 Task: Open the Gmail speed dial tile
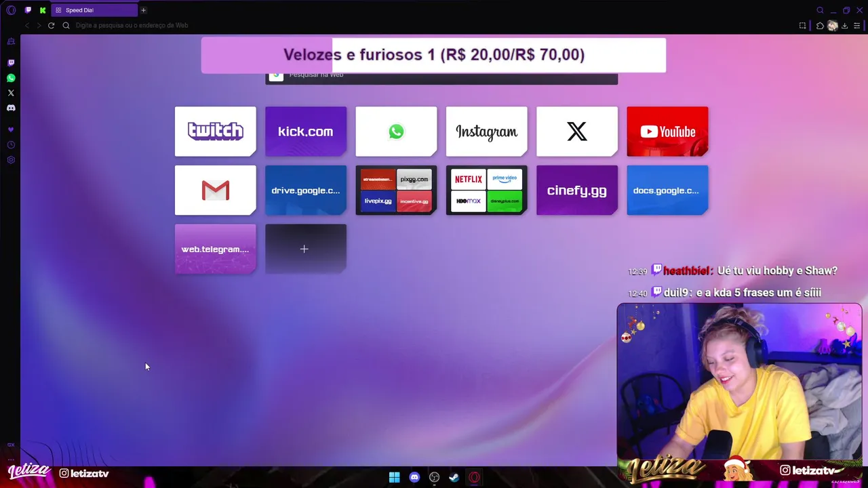[216, 190]
